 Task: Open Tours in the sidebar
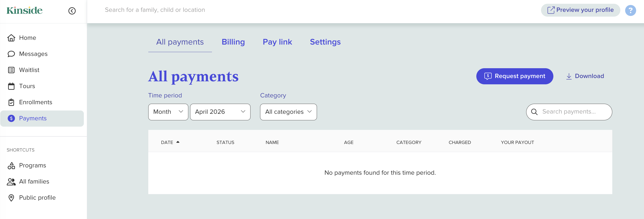[x=42, y=86]
